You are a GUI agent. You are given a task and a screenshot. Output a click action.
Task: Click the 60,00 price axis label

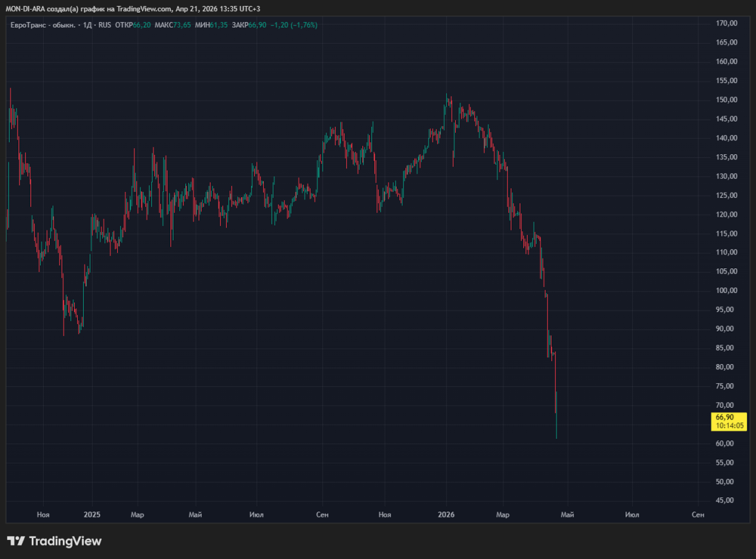coord(725,443)
